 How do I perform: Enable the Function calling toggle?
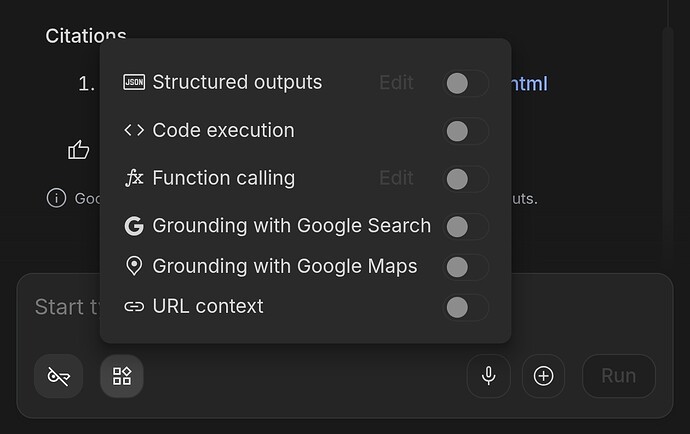click(466, 179)
